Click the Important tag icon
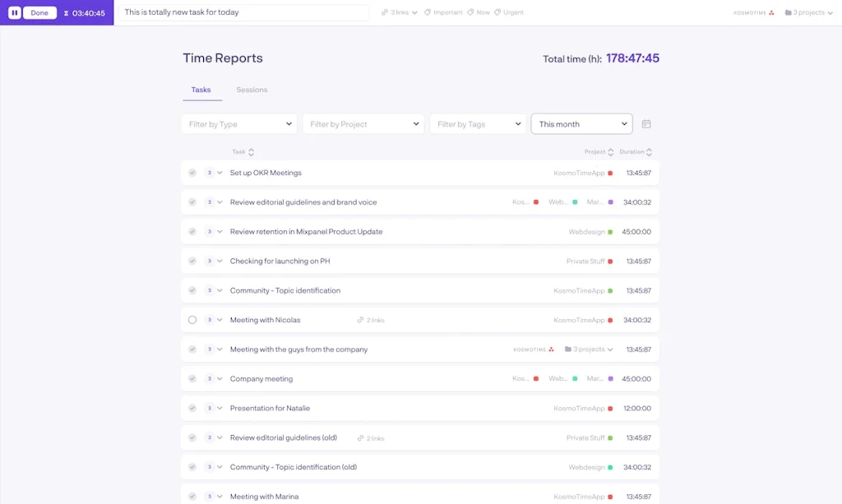 click(x=428, y=12)
